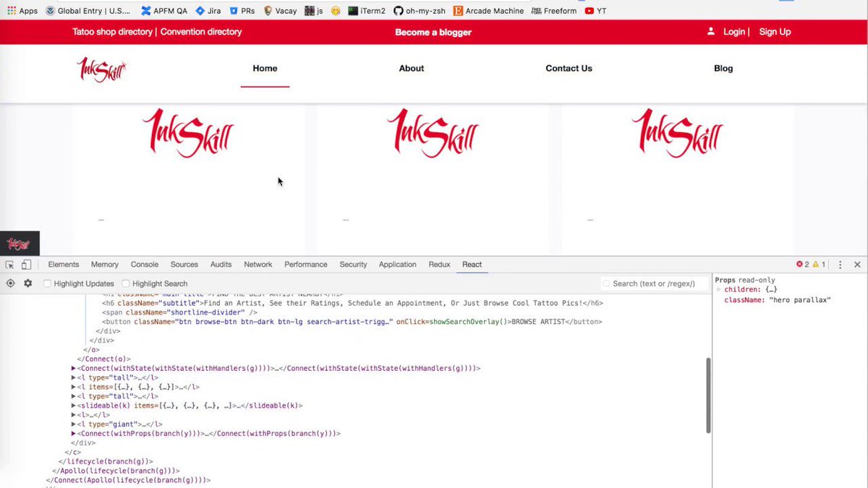This screenshot has width=868, height=488.
Task: Select the lifecycle(branch(g)) closing tag
Action: [x=106, y=461]
